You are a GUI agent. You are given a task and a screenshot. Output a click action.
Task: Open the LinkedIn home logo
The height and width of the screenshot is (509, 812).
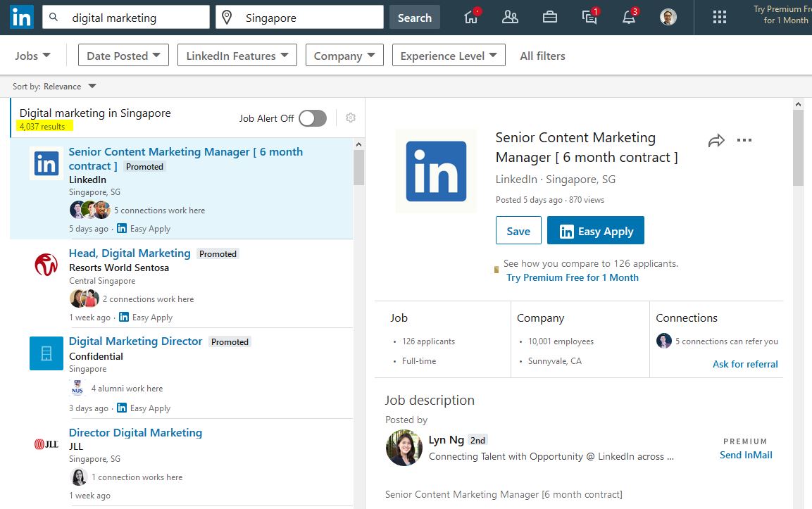pos(22,18)
